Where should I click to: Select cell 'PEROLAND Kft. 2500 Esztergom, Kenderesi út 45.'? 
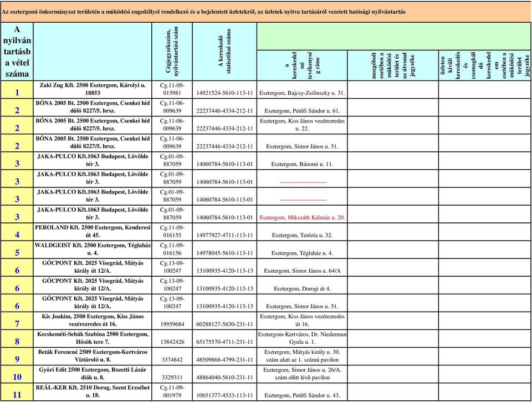point(93,232)
